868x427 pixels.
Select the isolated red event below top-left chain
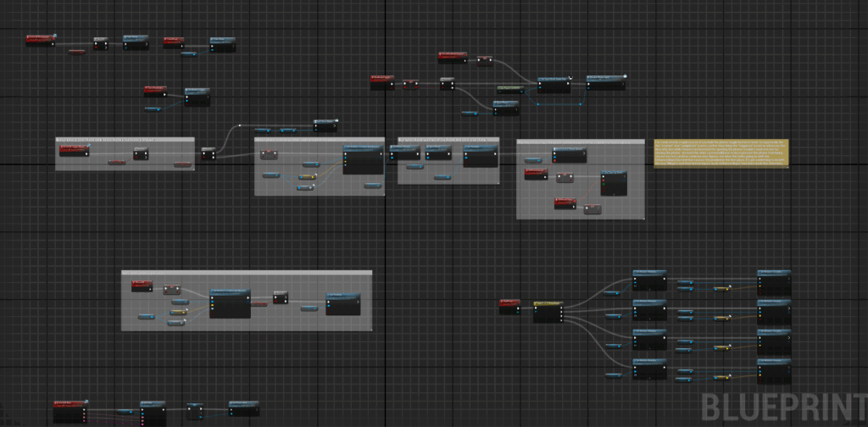coord(154,90)
